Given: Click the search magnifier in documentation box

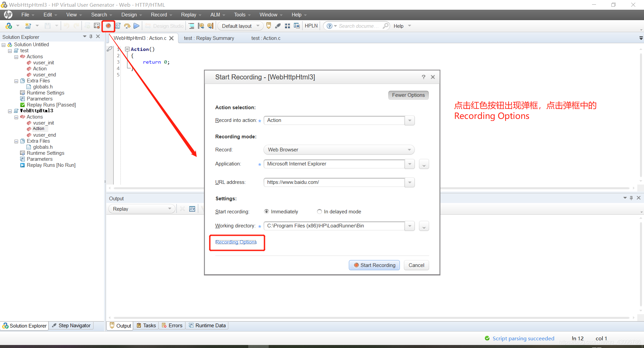Looking at the screenshot, I should click(x=386, y=26).
